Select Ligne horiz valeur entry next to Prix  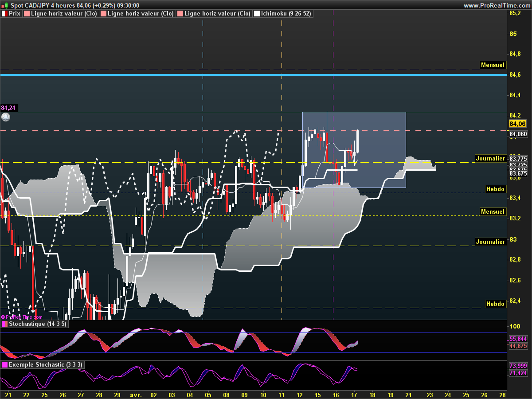pos(61,14)
